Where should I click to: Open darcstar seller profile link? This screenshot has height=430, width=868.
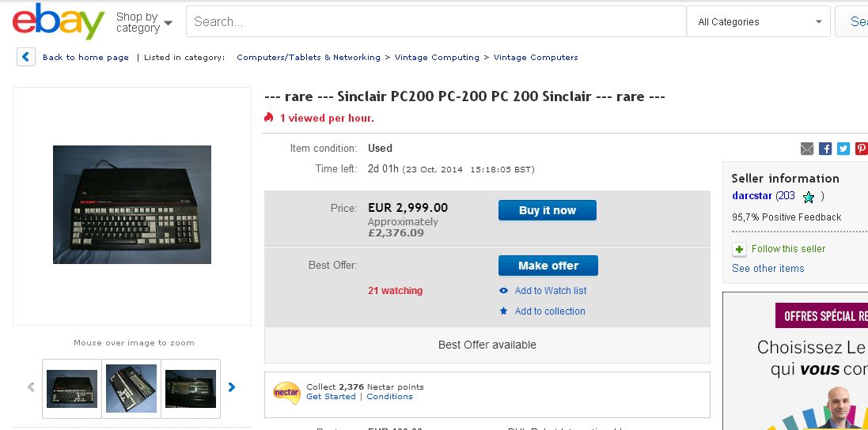pos(752,196)
